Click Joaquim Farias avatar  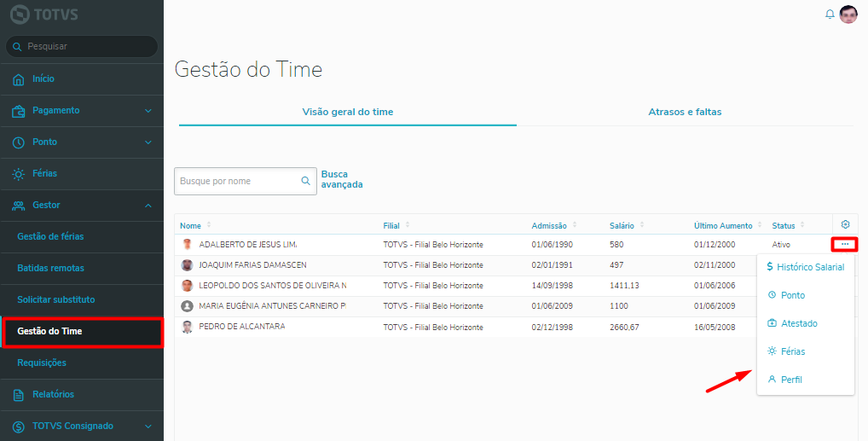coord(187,264)
